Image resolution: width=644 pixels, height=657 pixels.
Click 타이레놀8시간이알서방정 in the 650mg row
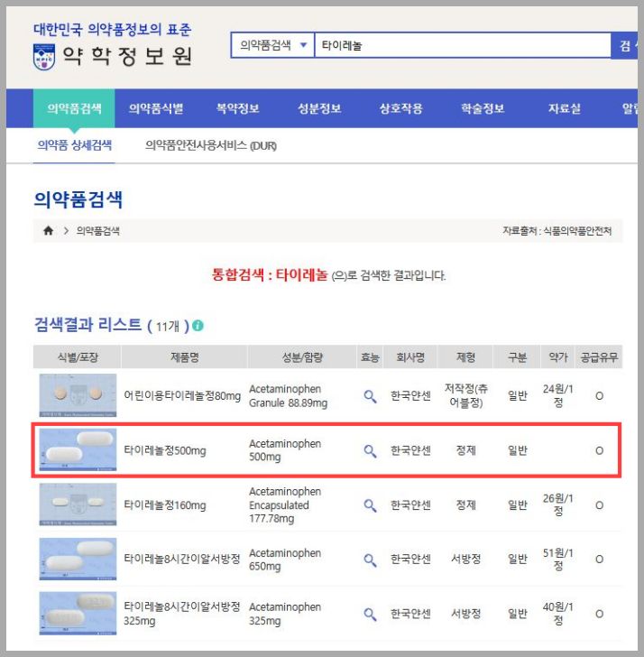point(182,559)
